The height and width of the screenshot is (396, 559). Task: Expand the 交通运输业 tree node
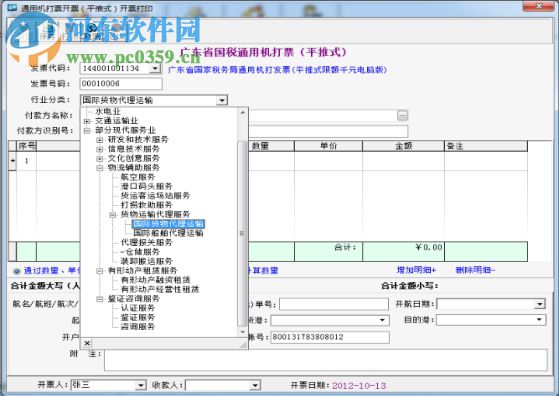87,121
